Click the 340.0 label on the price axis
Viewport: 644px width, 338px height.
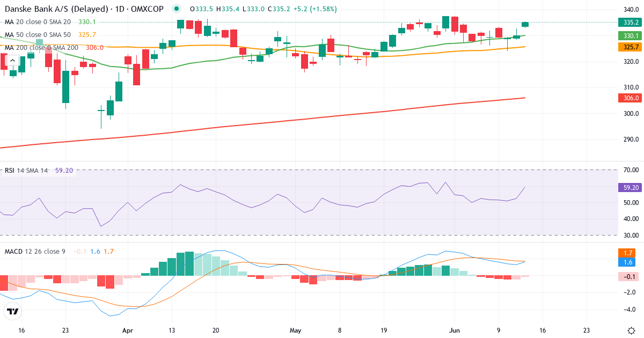point(631,9)
